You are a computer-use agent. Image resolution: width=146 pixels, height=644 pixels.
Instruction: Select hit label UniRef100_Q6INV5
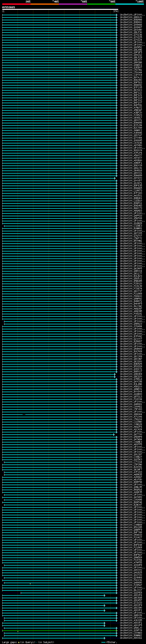coord(131,268)
